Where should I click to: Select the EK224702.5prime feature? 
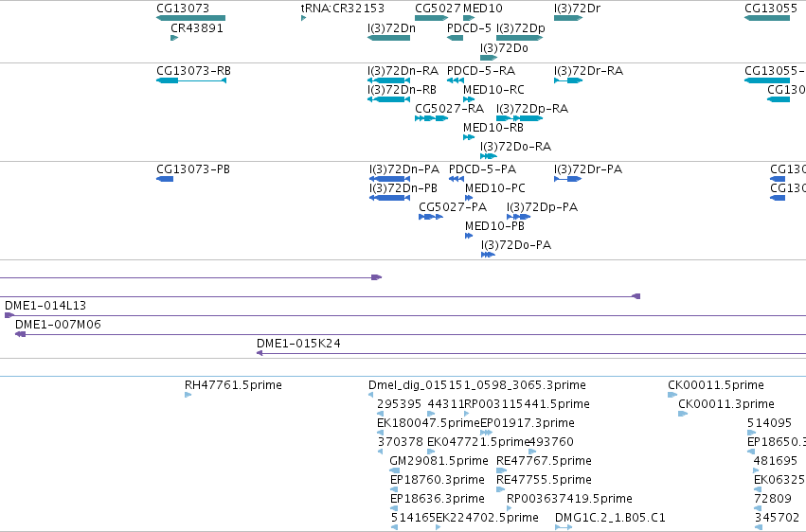click(x=438, y=527)
